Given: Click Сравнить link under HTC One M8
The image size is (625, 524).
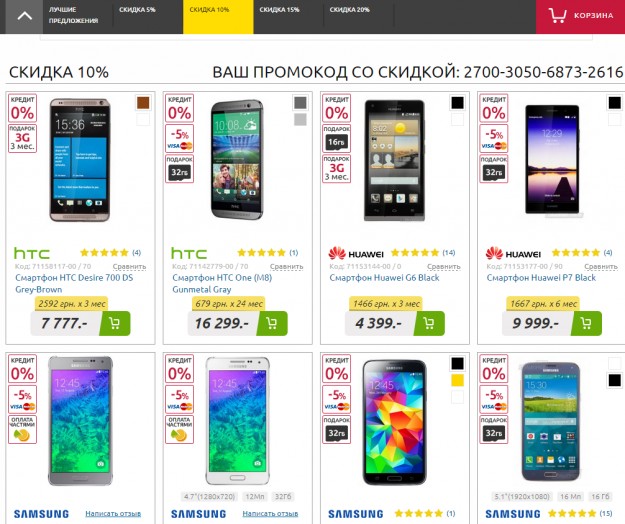Looking at the screenshot, I should click(286, 266).
